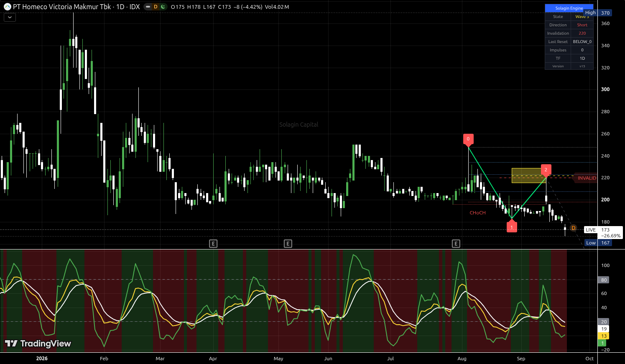
Task: Click the version 'v15' cell
Action: [582, 66]
